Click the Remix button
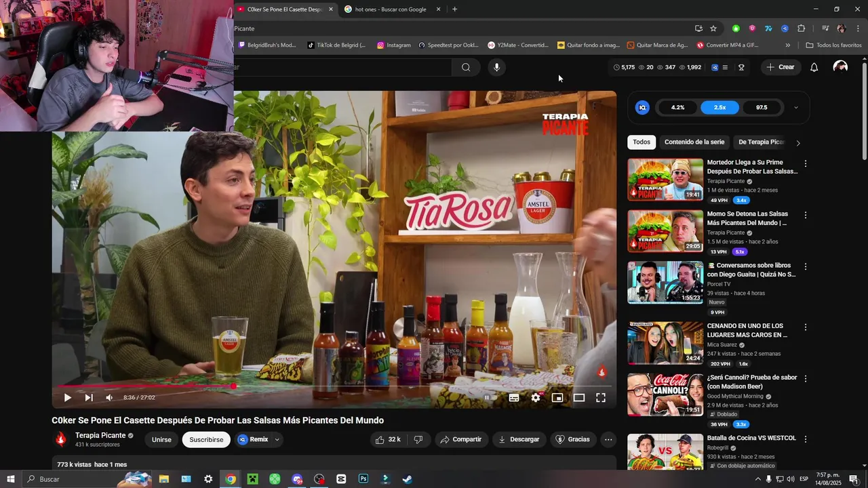The width and height of the screenshot is (868, 488). (253, 439)
